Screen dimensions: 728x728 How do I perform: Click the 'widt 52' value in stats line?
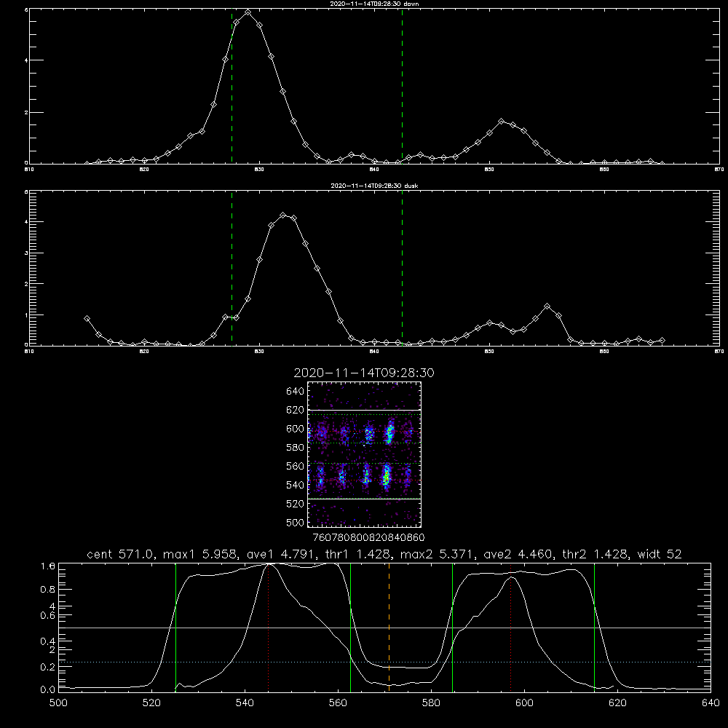[660, 554]
